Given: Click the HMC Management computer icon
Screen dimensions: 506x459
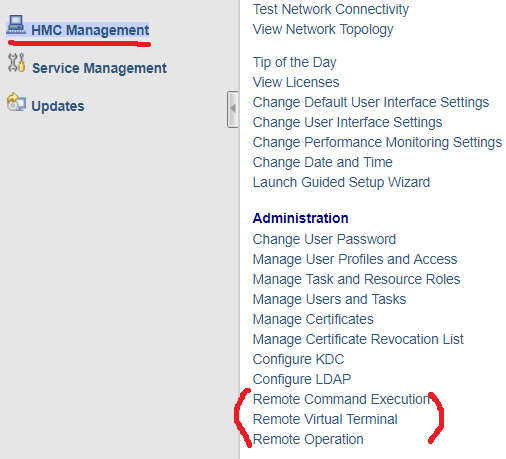Looking at the screenshot, I should pos(16,25).
